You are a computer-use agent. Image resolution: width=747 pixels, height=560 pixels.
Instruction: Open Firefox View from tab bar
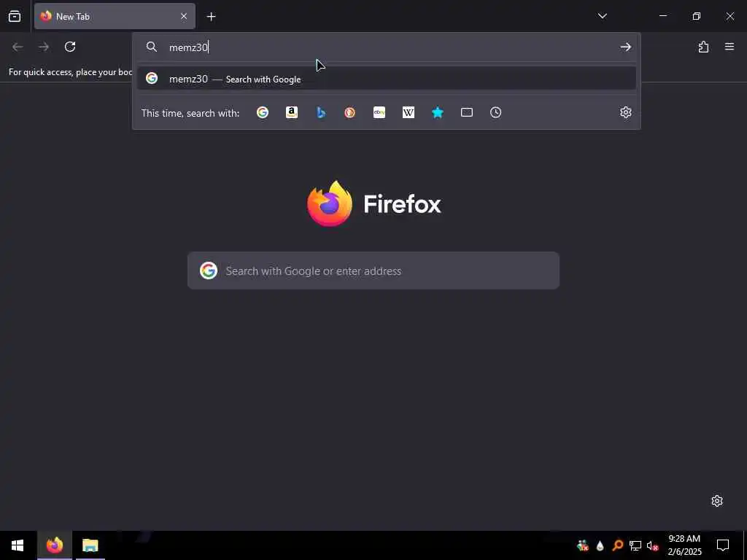click(x=15, y=16)
